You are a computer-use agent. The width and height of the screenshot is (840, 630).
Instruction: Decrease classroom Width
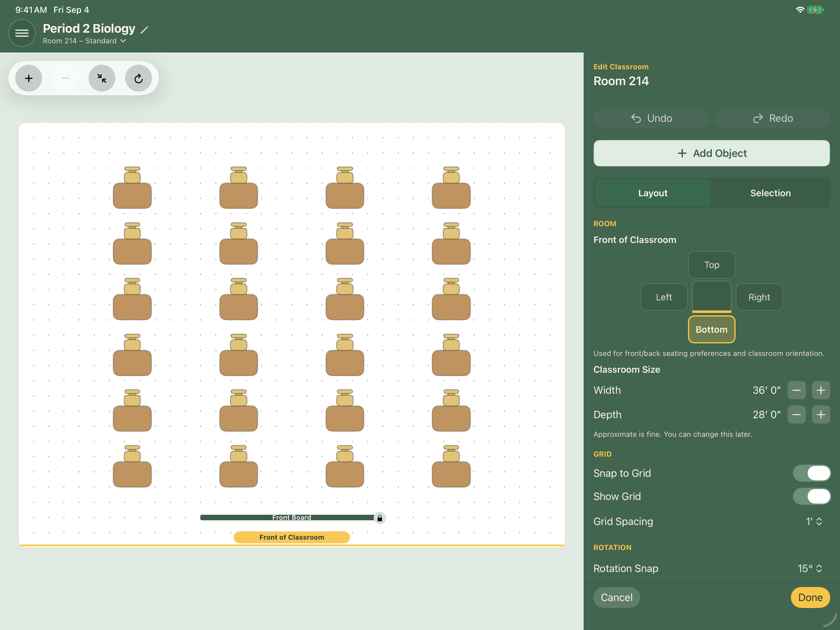coord(796,390)
